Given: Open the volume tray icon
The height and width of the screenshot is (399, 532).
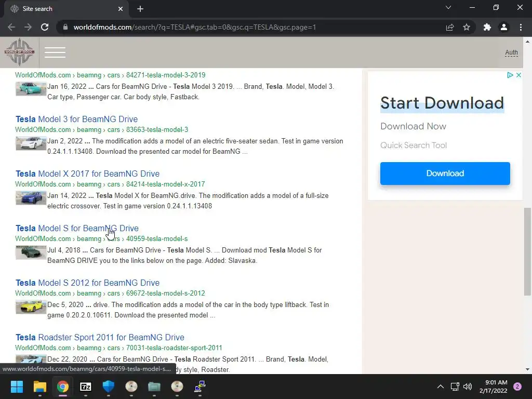Looking at the screenshot, I should (x=468, y=387).
